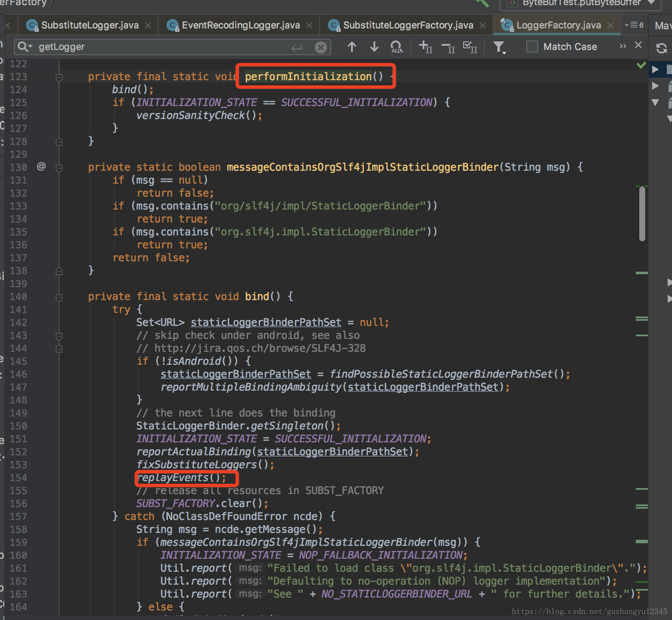Show more search options chevron
This screenshot has width=672, height=620.
click(x=623, y=46)
